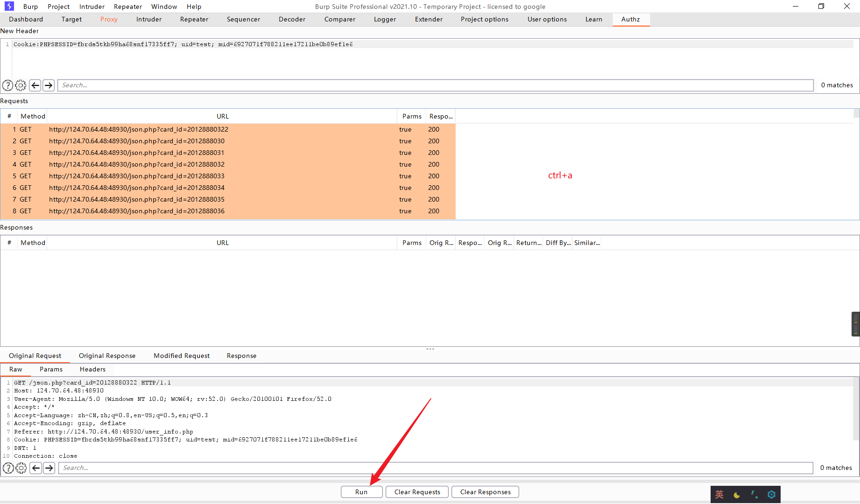The width and height of the screenshot is (860, 504).
Task: Open the Repeater menu in the menu bar
Action: point(128,7)
